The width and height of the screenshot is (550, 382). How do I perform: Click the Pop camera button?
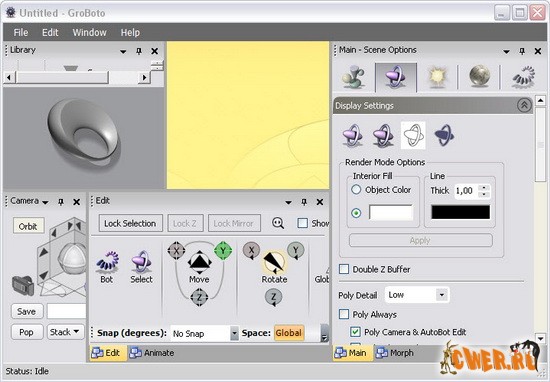click(27, 332)
